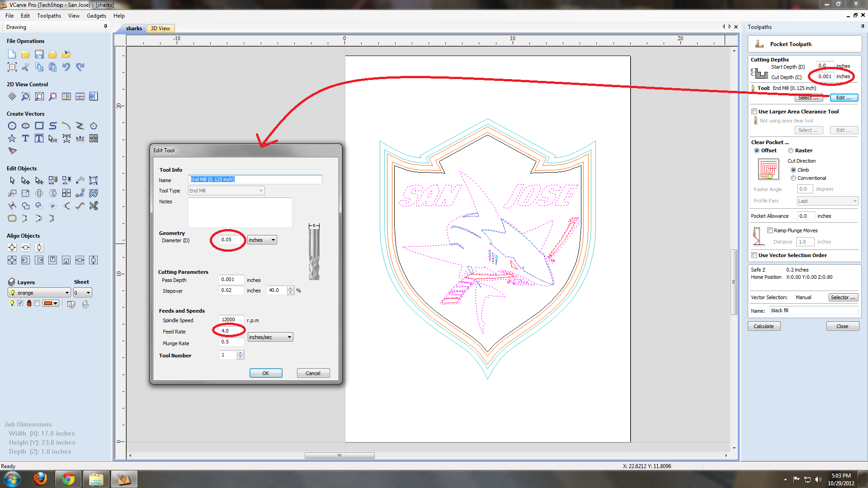Switch to the 3D View tab
The height and width of the screenshot is (488, 868).
tap(160, 28)
